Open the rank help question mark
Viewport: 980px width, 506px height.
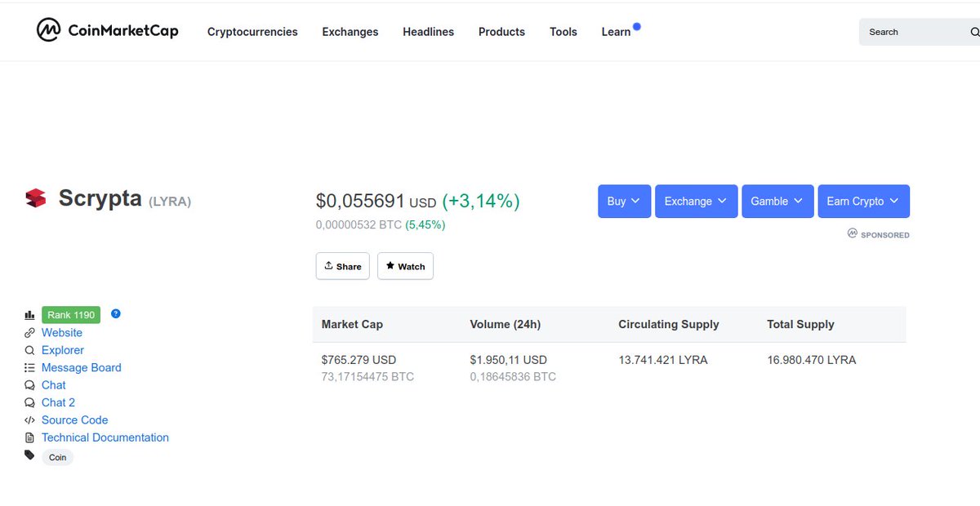(x=116, y=313)
